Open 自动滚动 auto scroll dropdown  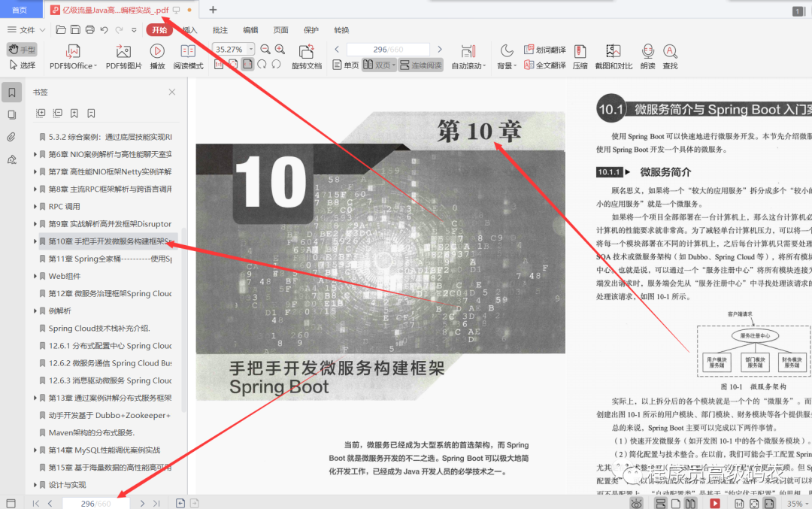(468, 57)
